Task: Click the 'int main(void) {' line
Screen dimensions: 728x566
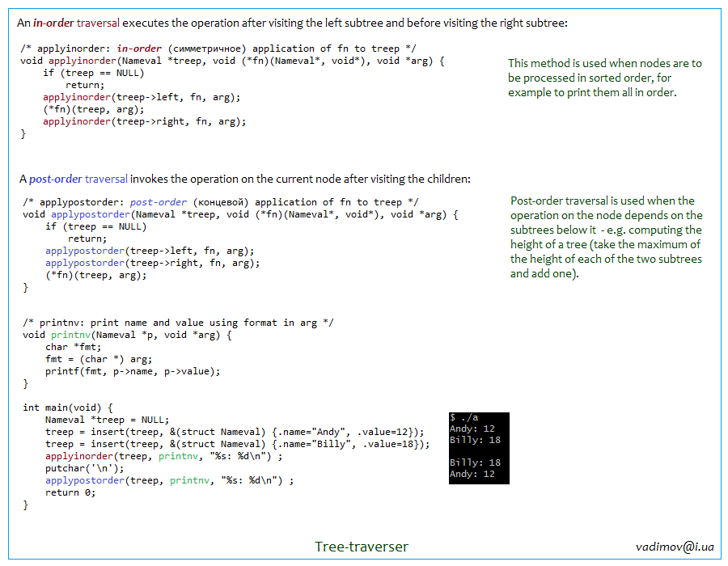Action: [68, 408]
